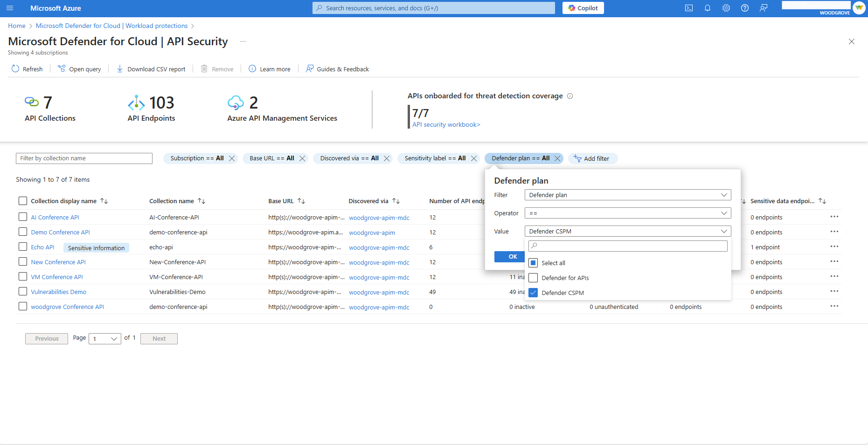The height and width of the screenshot is (445, 868).
Task: Select the New Conference API row checkbox
Action: pos(23,261)
